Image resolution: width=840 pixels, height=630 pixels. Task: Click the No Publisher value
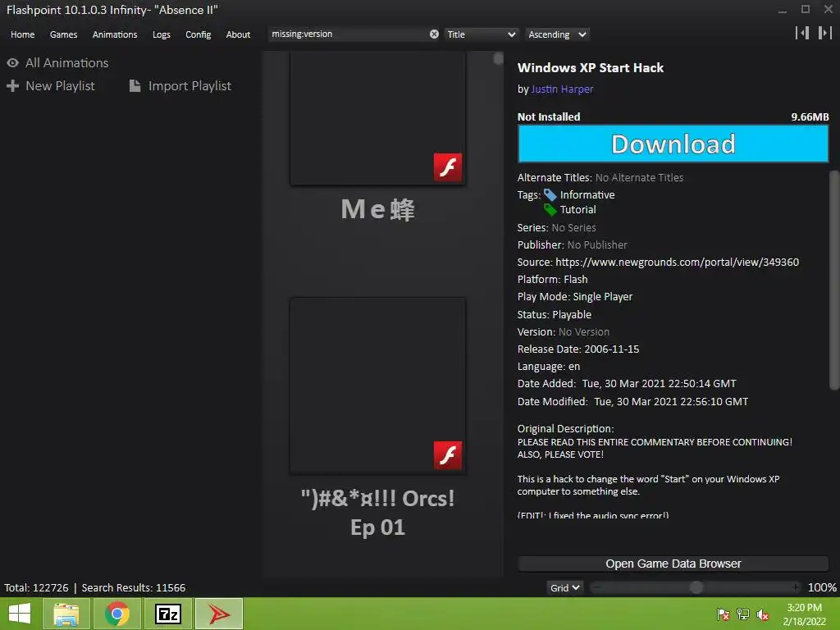point(597,244)
